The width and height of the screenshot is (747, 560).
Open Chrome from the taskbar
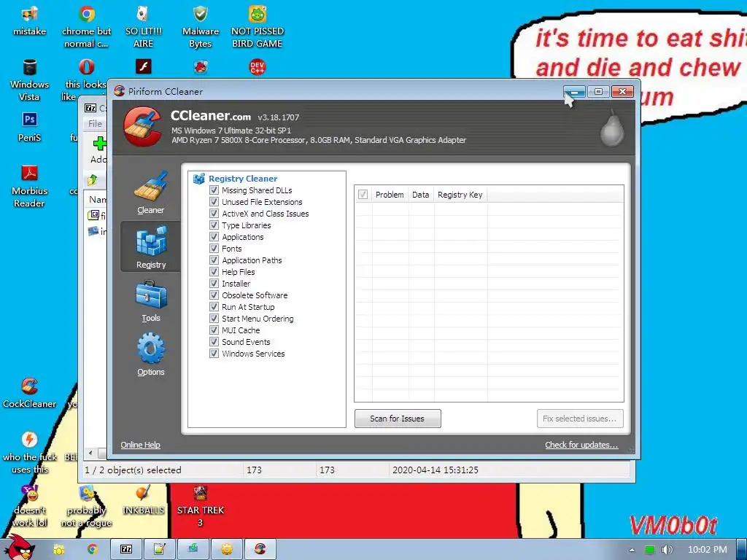point(92,549)
